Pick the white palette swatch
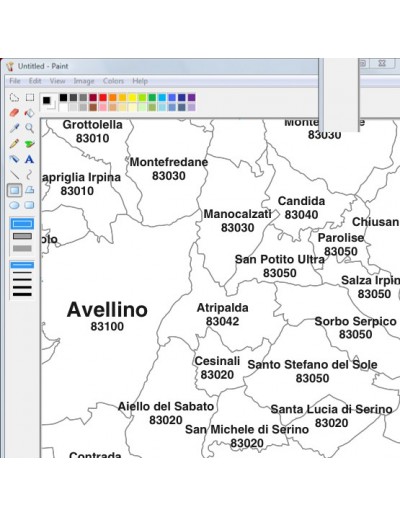The height and width of the screenshot is (517, 400). (x=63, y=107)
